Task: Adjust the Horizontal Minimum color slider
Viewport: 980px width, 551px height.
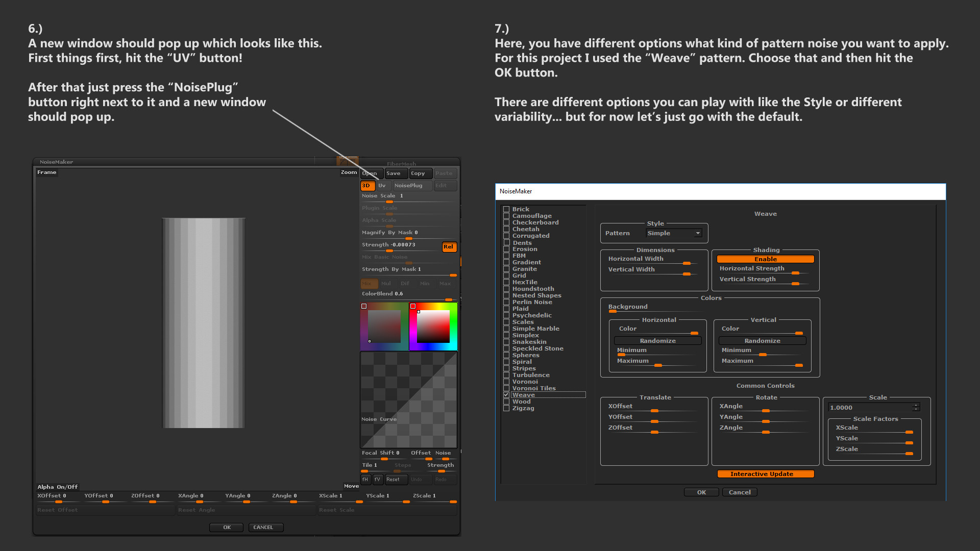Action: [657, 355]
